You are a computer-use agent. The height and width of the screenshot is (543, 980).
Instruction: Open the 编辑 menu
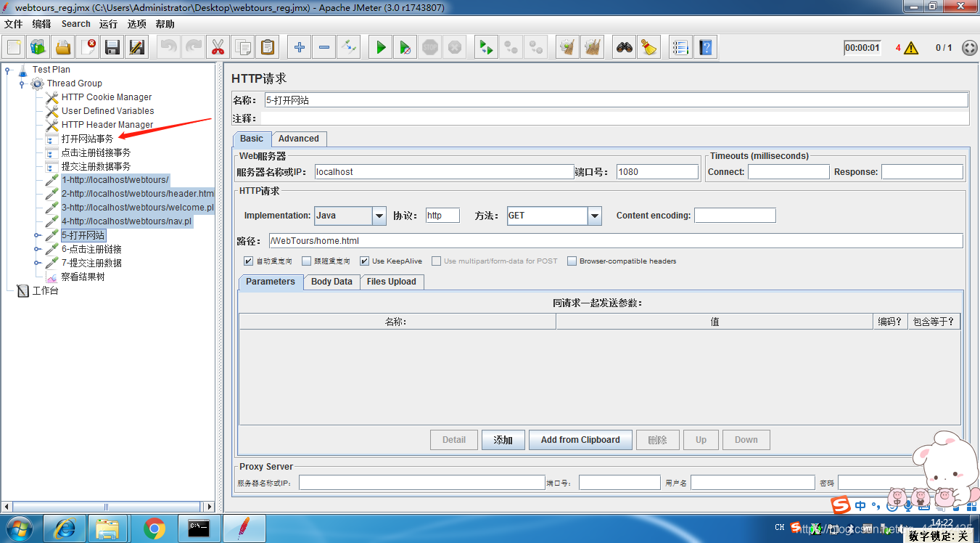(x=41, y=24)
